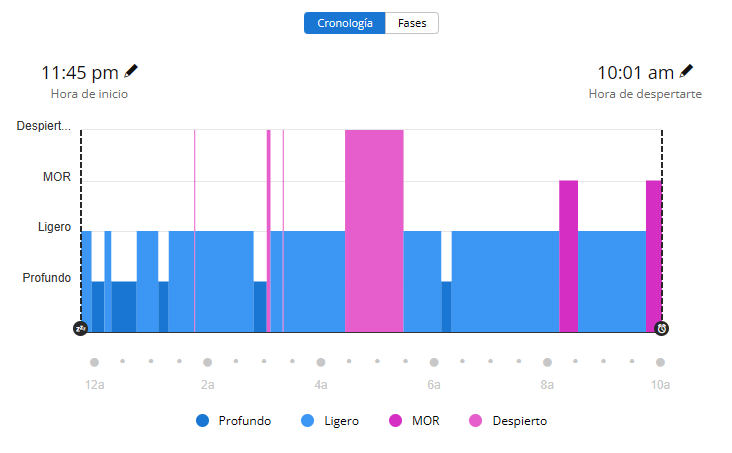Click the 12a timeline marker dot
732x453 pixels.
pyautogui.click(x=94, y=362)
